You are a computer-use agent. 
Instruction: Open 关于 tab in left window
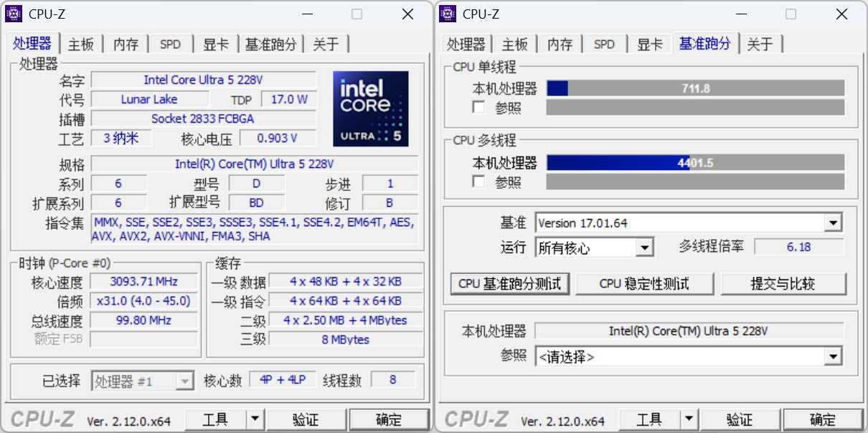(x=326, y=45)
